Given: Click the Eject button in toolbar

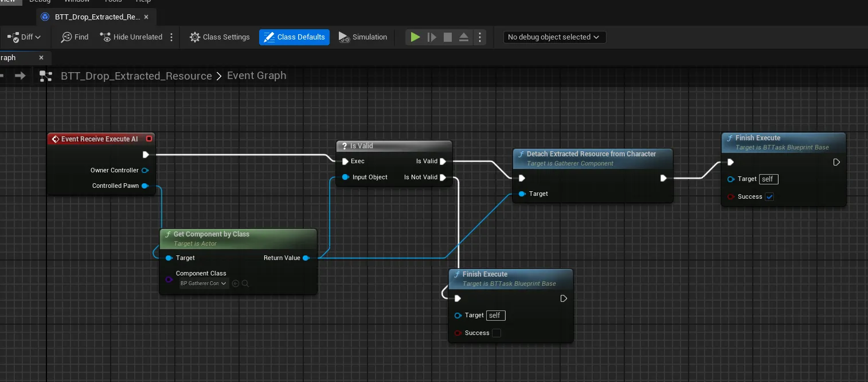Looking at the screenshot, I should (x=464, y=37).
